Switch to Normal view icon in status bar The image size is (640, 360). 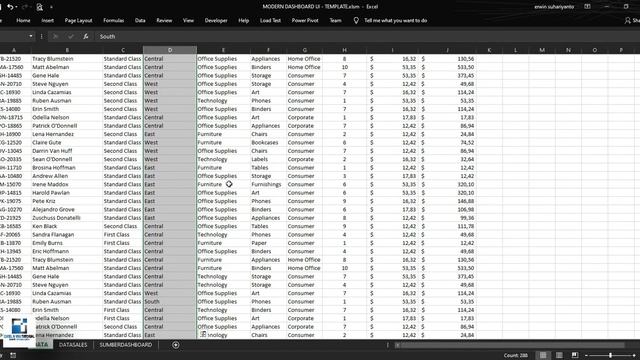543,355
